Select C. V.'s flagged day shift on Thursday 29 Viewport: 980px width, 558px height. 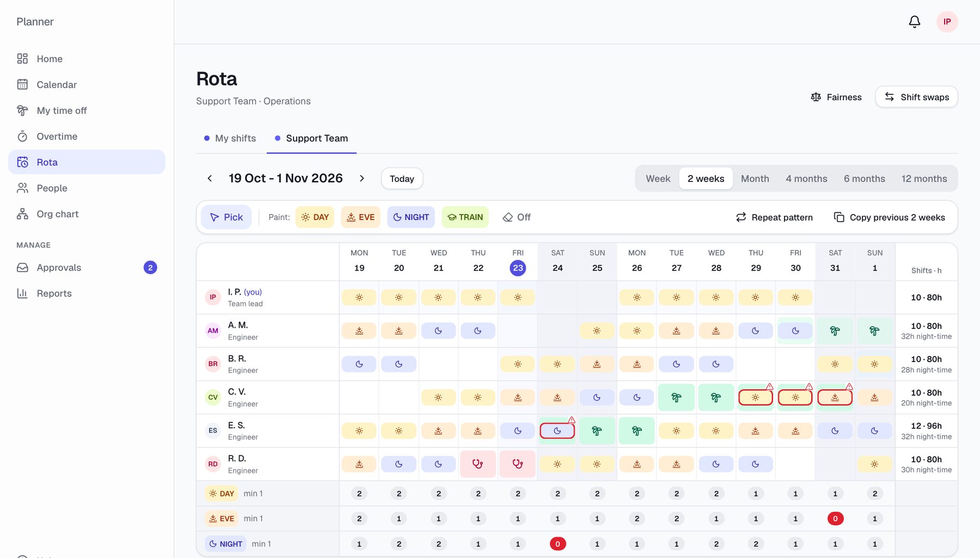[x=756, y=397]
